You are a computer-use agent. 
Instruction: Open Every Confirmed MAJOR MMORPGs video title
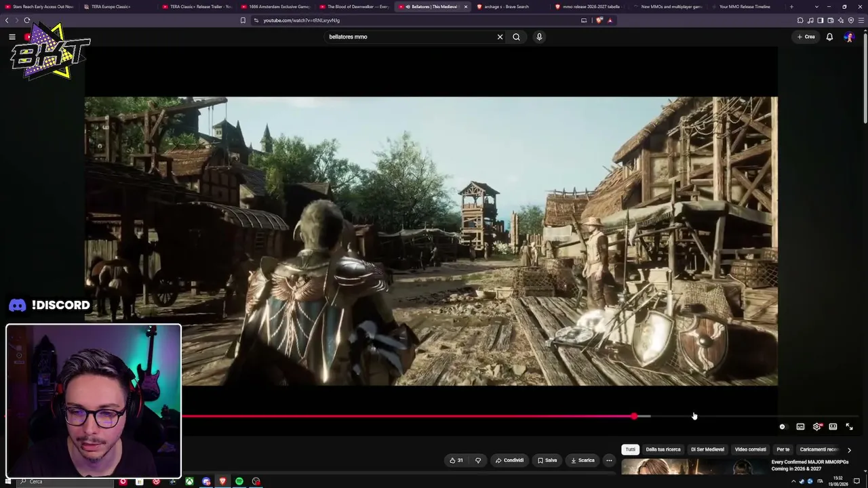(x=810, y=465)
